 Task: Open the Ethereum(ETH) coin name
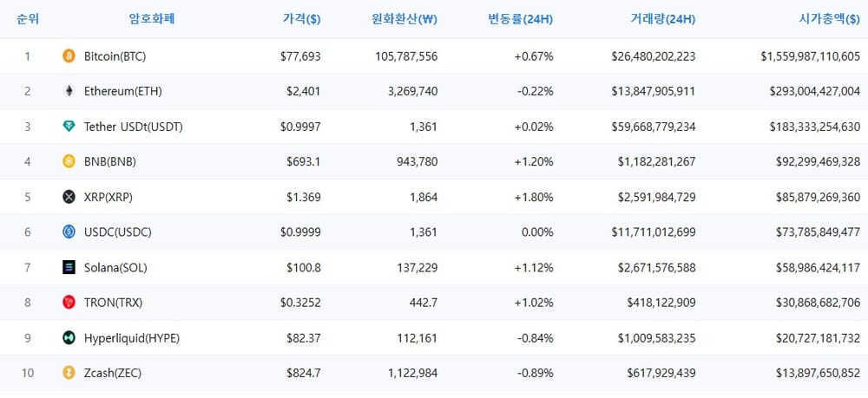tap(123, 91)
